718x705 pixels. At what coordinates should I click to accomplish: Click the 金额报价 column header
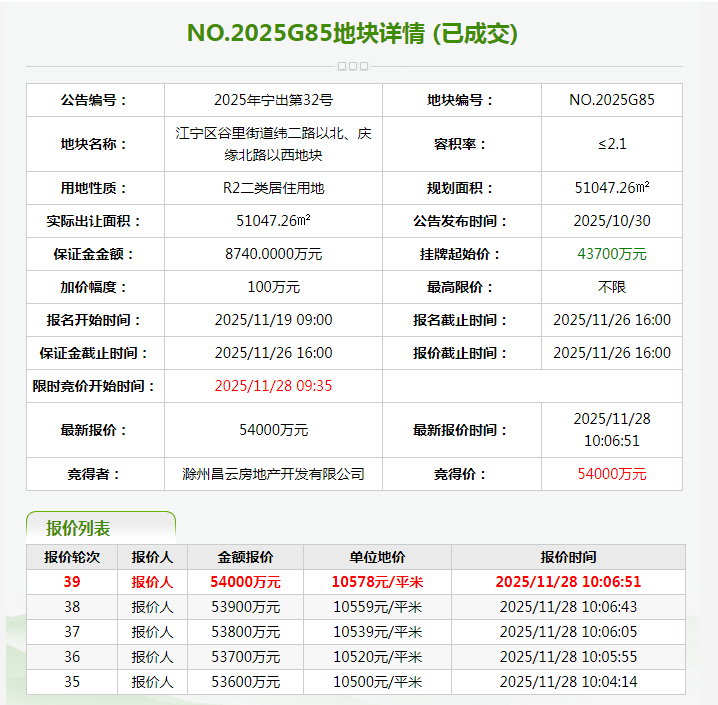pos(246,557)
